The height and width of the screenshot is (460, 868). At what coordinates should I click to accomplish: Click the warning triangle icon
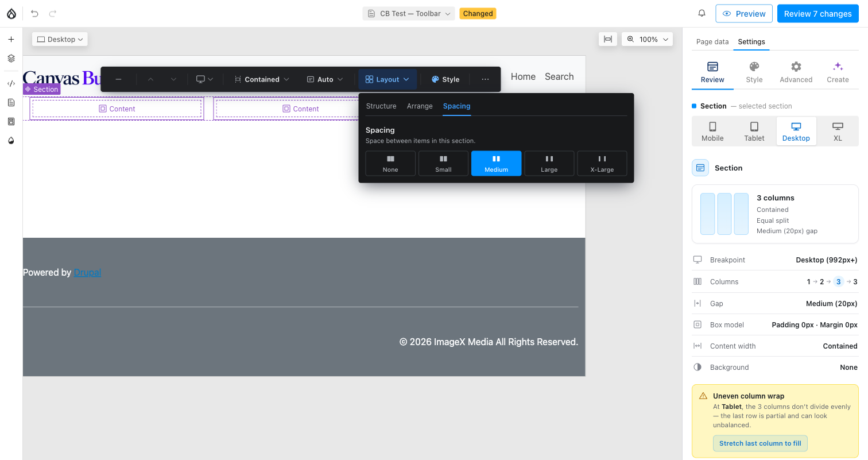tap(703, 396)
